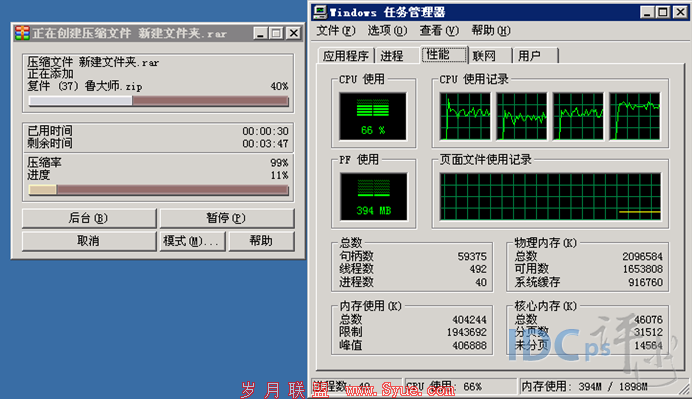The width and height of the screenshot is (692, 400).
Task: Open 模式(M)... mode settings button
Action: 192,241
